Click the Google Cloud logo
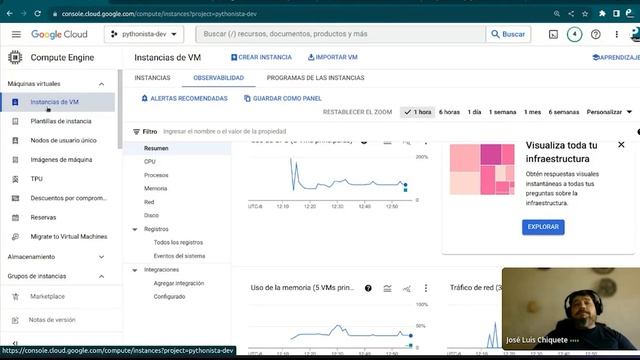This screenshot has height=360, width=640. tap(59, 34)
